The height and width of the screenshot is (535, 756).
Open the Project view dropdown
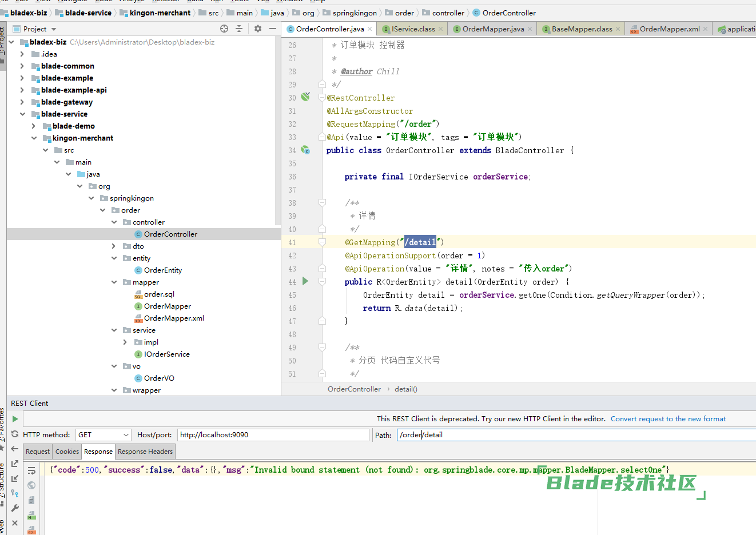pos(54,29)
